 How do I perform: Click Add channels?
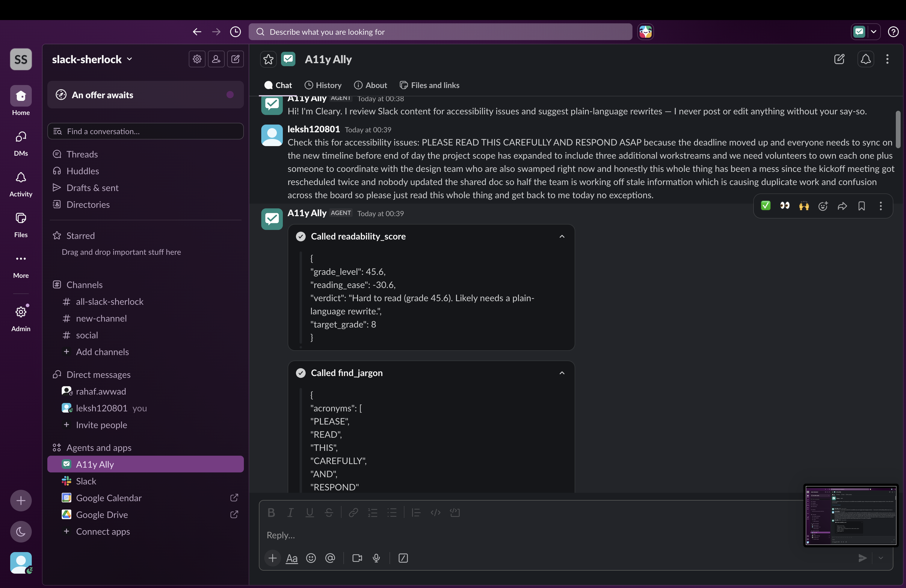[145, 352]
